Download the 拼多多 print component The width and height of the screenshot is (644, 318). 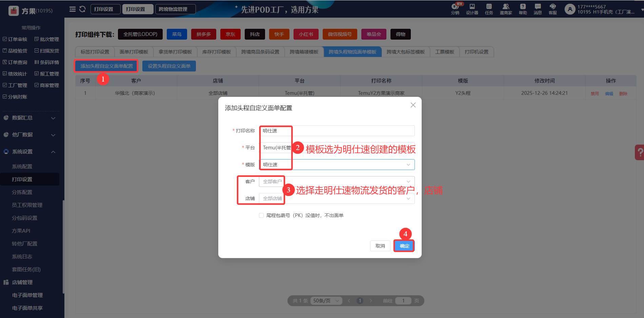[204, 34]
